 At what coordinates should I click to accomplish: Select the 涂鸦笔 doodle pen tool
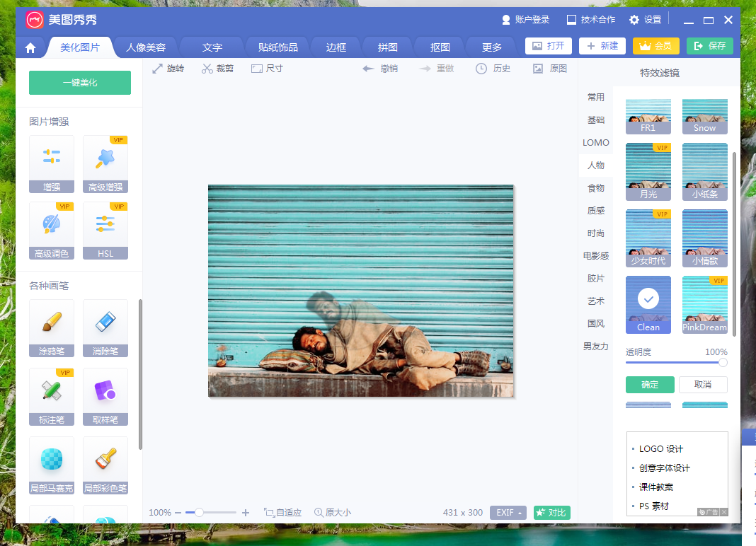click(x=51, y=329)
